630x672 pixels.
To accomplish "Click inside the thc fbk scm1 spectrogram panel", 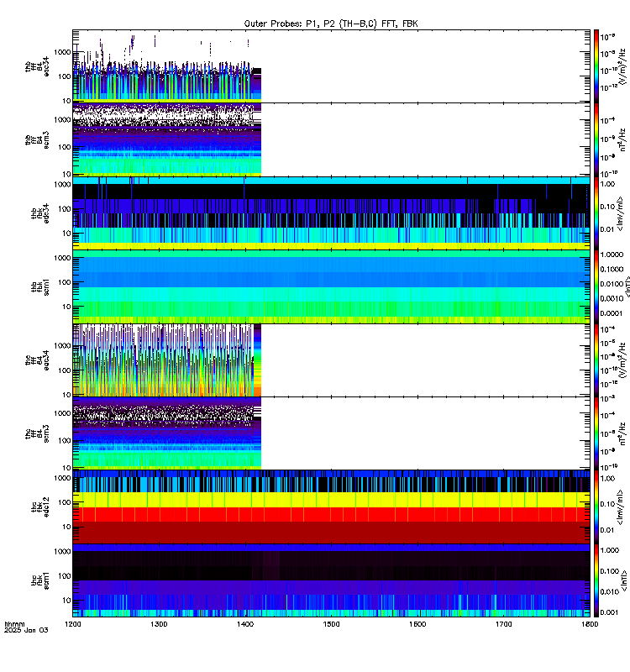I will [331, 580].
